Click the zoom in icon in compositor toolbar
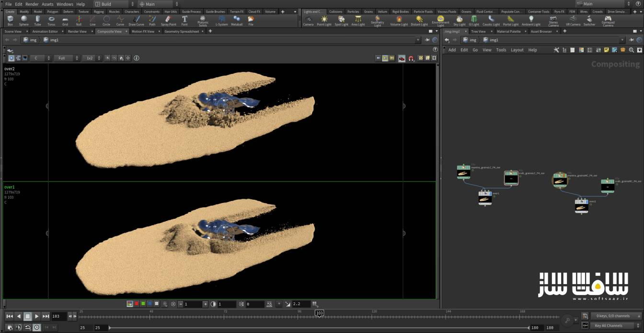The height and width of the screenshot is (333, 644). pyautogui.click(x=107, y=58)
